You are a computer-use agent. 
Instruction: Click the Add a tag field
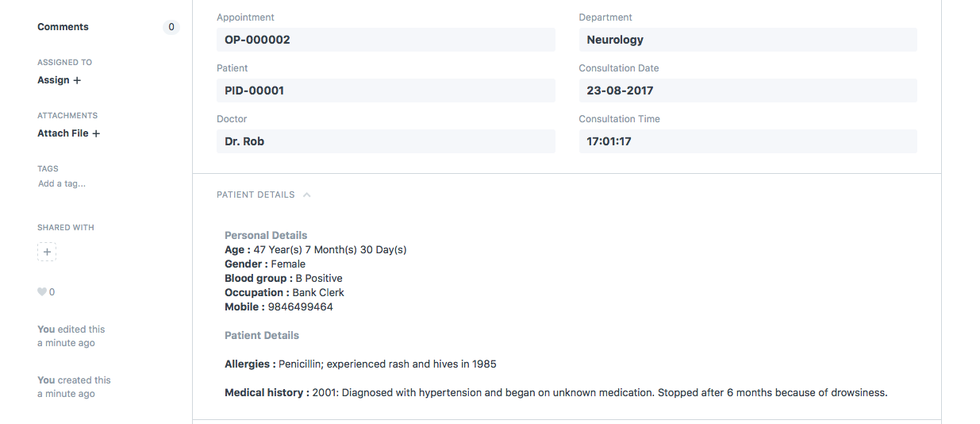(62, 183)
